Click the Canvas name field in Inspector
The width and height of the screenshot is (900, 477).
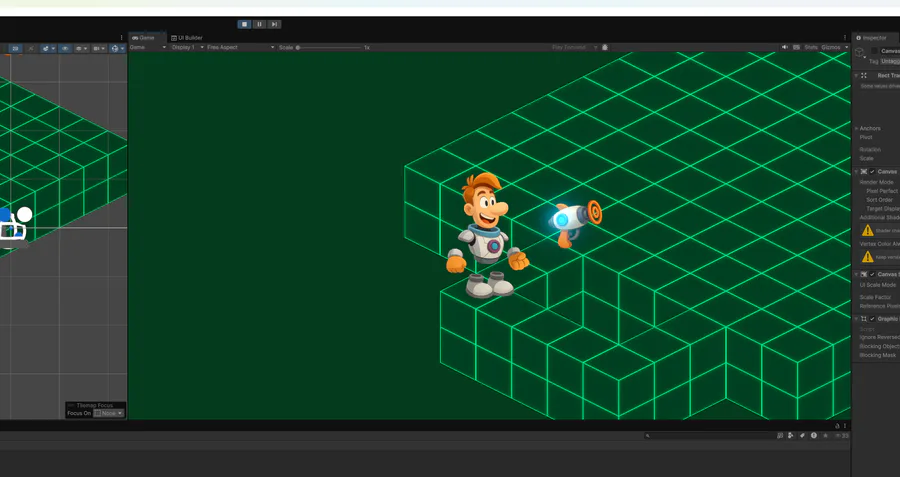tap(890, 51)
